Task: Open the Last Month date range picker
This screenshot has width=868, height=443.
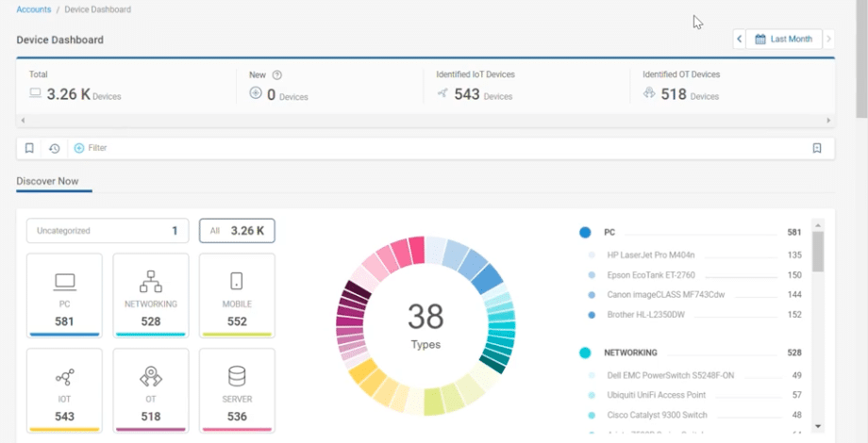Action: click(x=783, y=40)
